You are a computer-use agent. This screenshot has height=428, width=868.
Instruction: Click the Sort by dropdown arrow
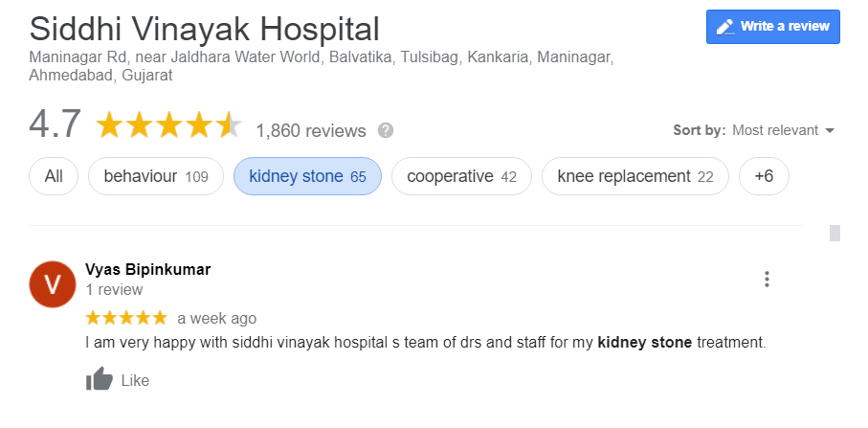point(830,130)
